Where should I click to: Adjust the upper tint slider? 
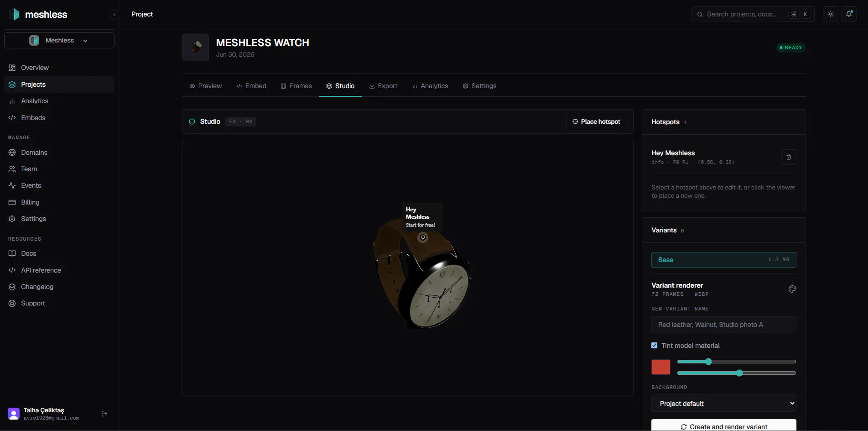tap(737, 362)
